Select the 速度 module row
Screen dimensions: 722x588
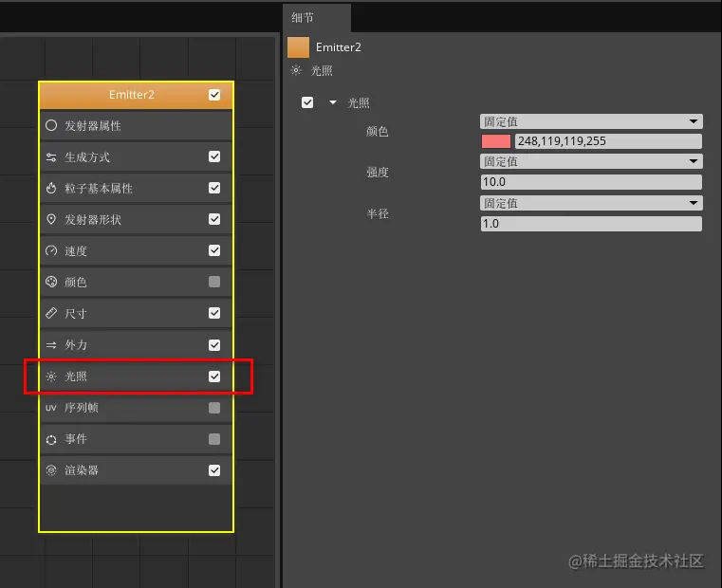click(137, 251)
